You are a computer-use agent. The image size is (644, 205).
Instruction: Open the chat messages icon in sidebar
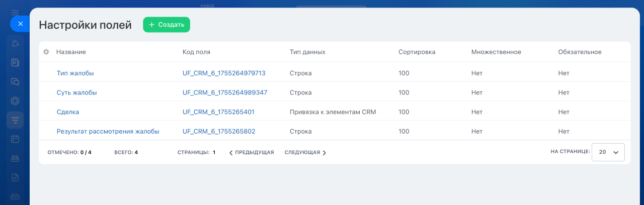coord(15,81)
